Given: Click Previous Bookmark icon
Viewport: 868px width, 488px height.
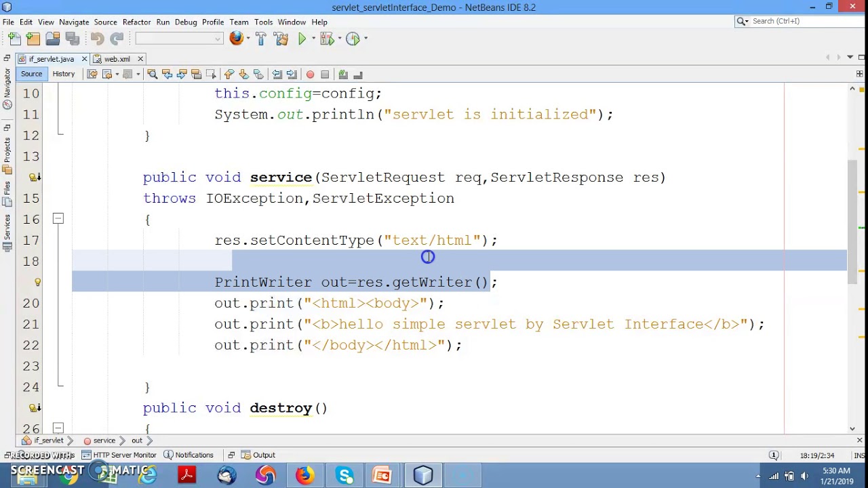Looking at the screenshot, I should point(229,74).
